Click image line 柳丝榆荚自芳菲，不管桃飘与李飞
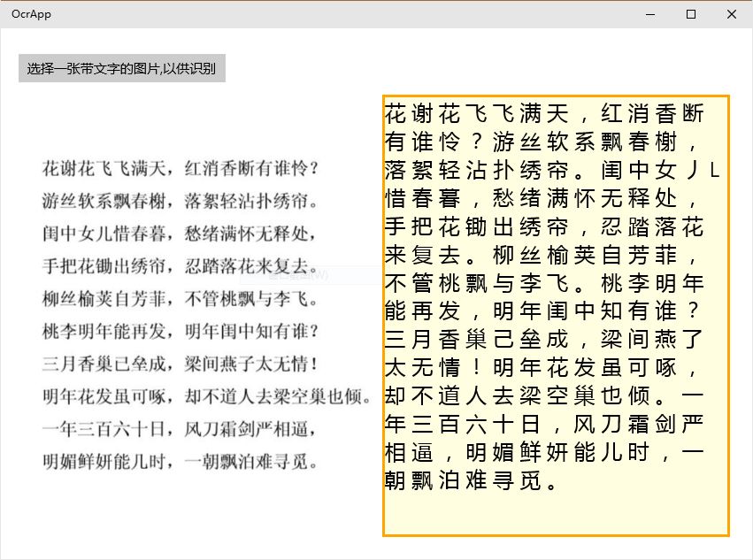Viewport: 753px width, 560px height. tap(180, 299)
